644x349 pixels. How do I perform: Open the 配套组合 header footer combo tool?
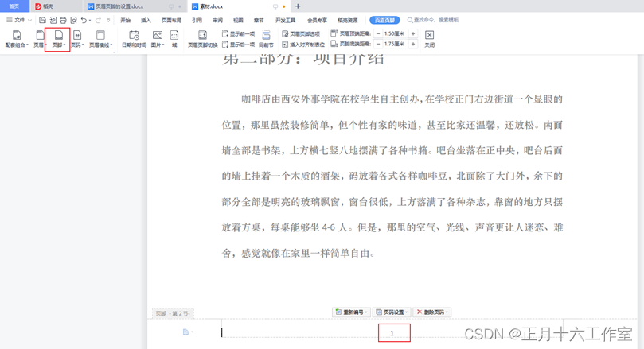tap(17, 39)
